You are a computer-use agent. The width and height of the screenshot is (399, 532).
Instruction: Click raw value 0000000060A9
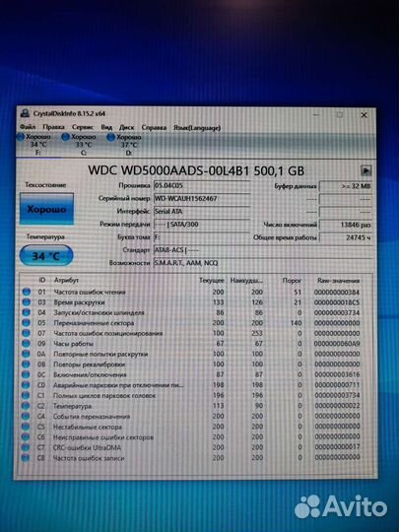337,344
